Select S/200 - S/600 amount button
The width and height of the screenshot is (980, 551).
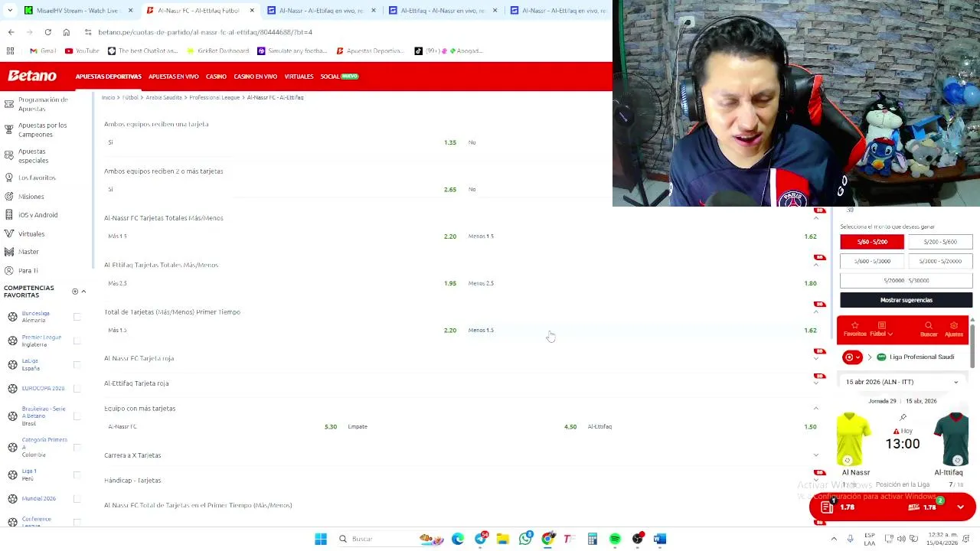[x=940, y=242]
